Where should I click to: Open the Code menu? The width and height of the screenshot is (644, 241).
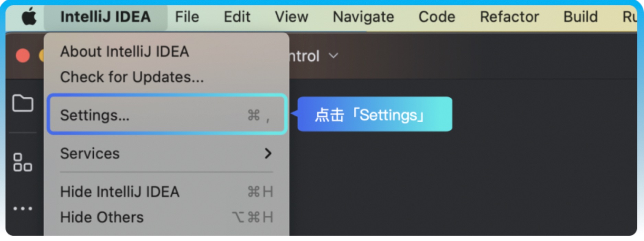pyautogui.click(x=436, y=16)
